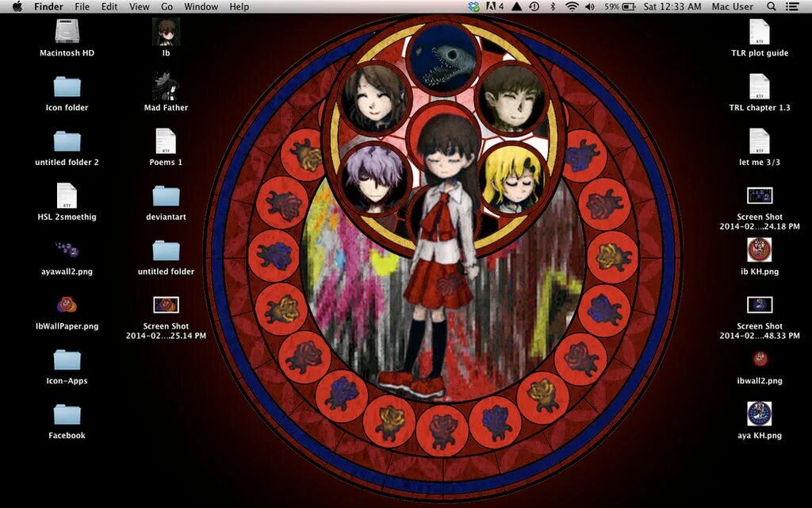Screen dimensions: 812x508
Task: Select the ib KH.png image file
Action: point(760,250)
